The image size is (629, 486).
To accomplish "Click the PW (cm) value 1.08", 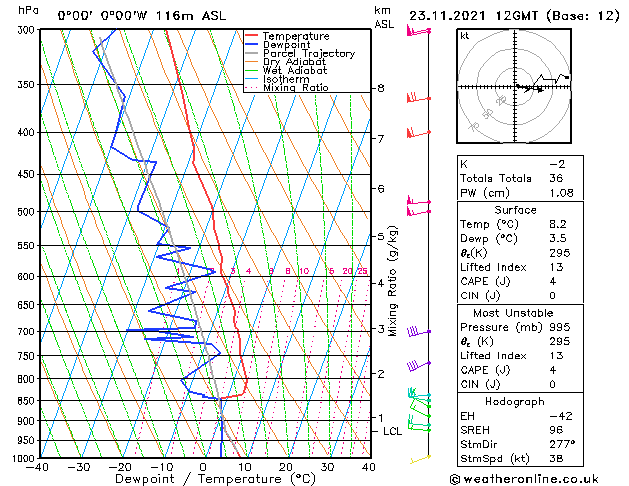I will click(556, 192).
